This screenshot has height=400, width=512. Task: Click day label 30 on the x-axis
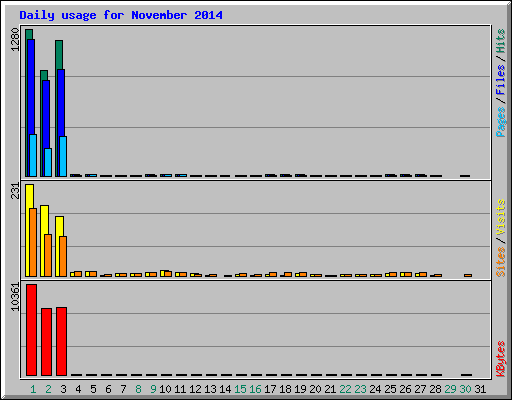465,389
